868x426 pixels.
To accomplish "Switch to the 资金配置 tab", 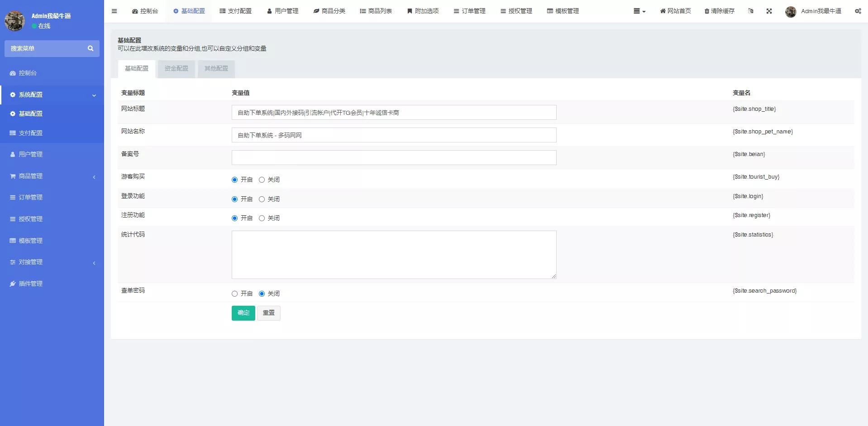I will point(176,69).
